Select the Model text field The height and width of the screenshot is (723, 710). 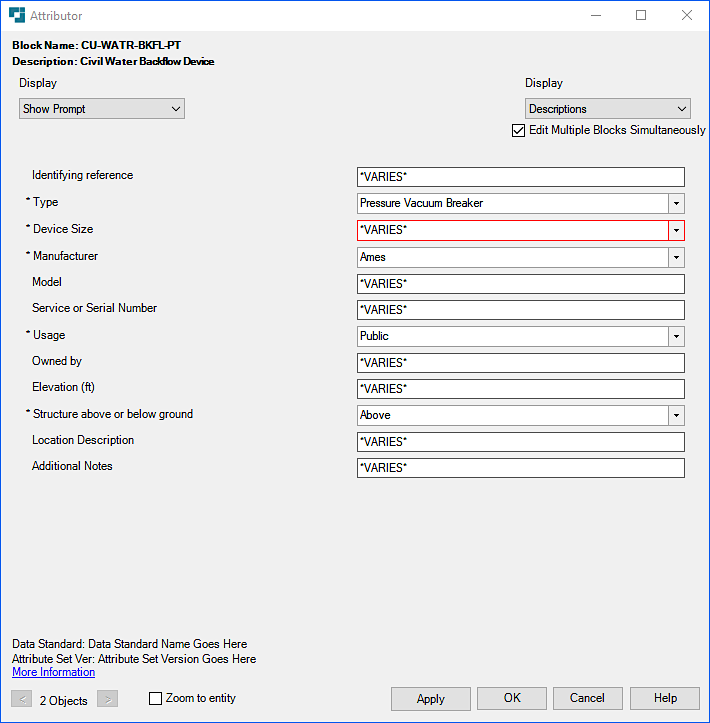[x=520, y=284]
